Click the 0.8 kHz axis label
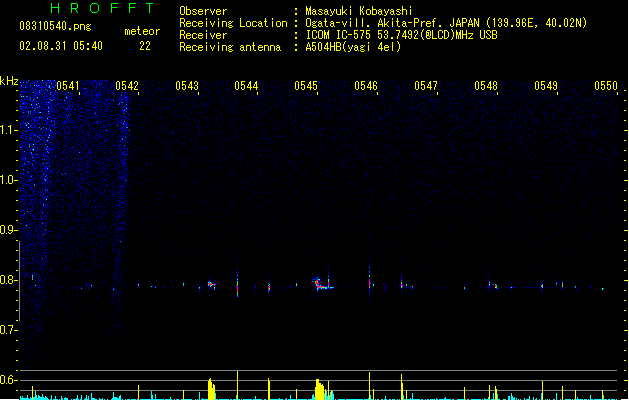The height and width of the screenshot is (400, 629). pyautogui.click(x=8, y=280)
